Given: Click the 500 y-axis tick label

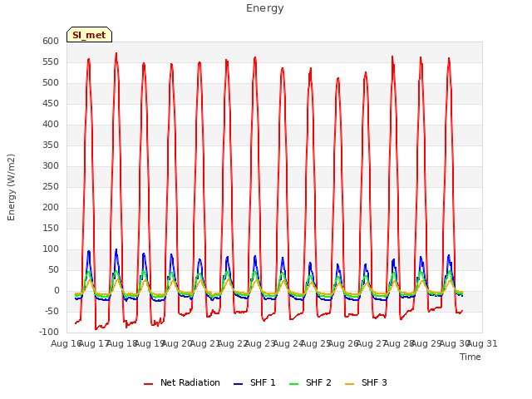Looking at the screenshot, I should [51, 83].
